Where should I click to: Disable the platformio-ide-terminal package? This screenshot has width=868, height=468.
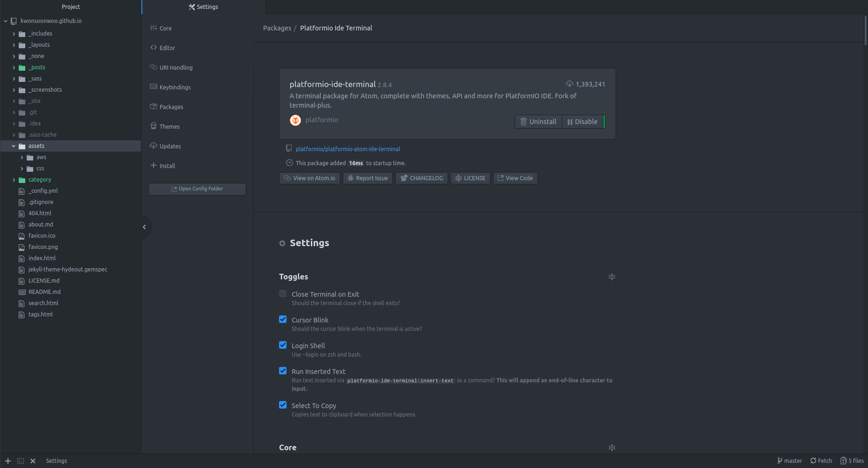pos(582,122)
